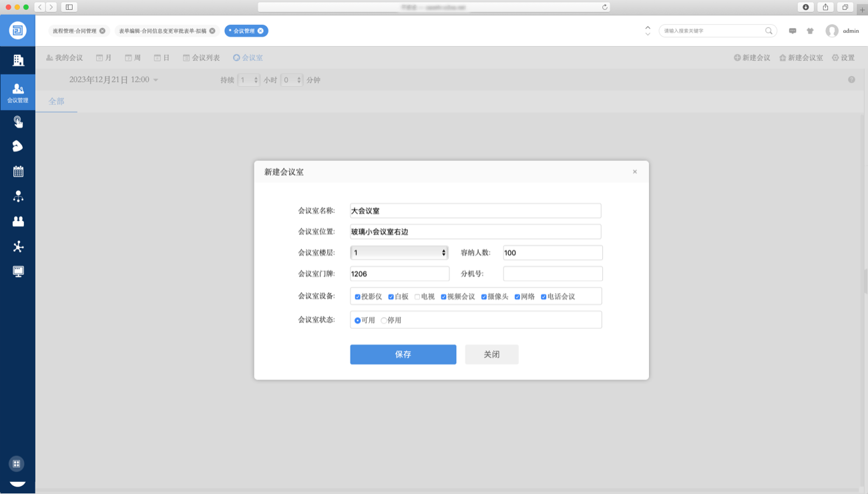Viewport: 868px width, 494px height.
Task: Open the monitor icon in sidebar
Action: [18, 272]
